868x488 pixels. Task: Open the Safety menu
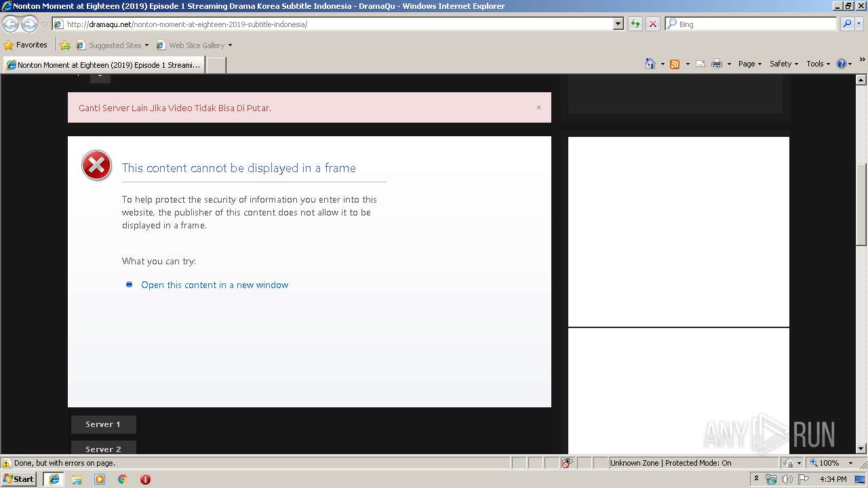point(784,64)
